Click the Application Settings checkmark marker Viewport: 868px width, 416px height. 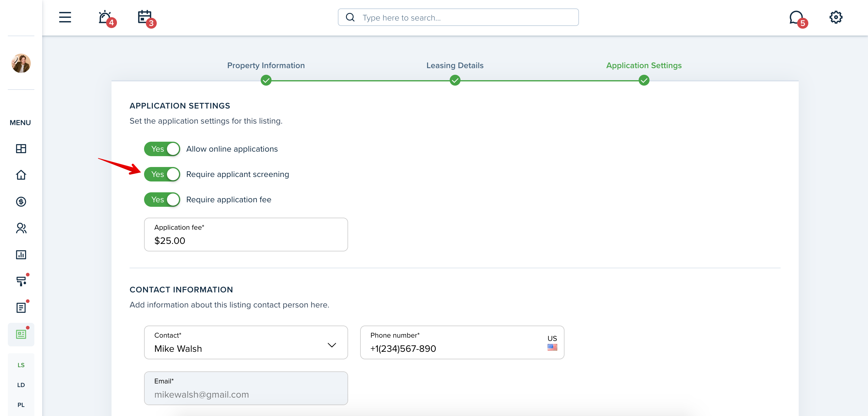[643, 80]
